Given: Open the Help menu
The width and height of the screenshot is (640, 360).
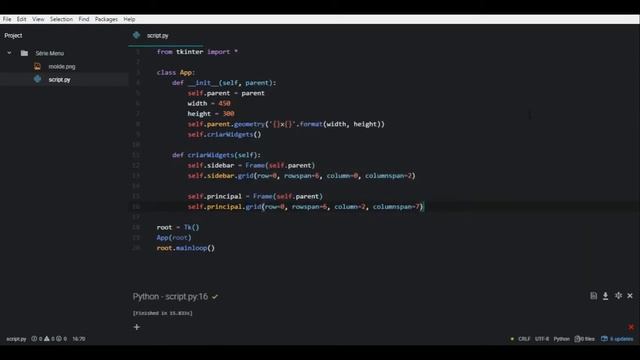Looking at the screenshot, I should click(x=129, y=19).
